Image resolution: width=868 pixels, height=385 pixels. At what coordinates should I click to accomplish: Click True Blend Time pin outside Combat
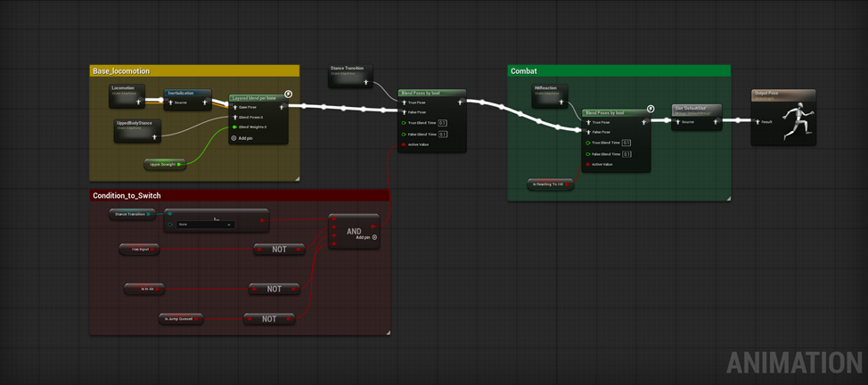pos(404,123)
